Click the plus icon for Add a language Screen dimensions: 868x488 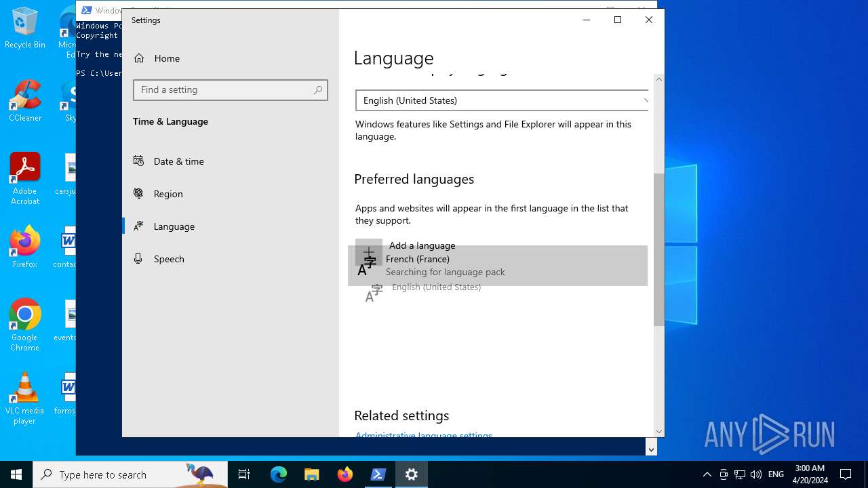[369, 251]
